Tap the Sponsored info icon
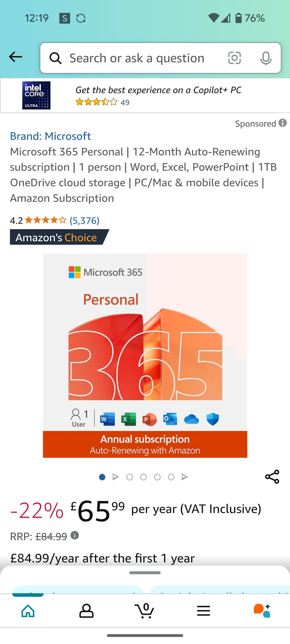 click(x=282, y=123)
